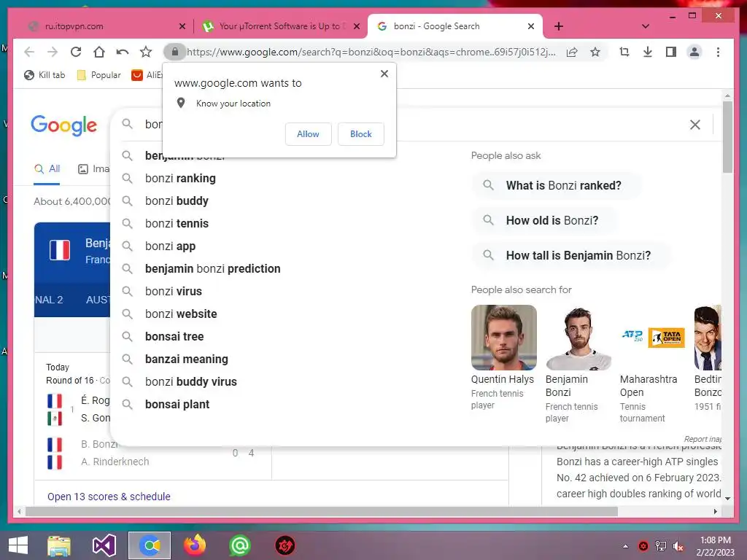Choose suggestion bonzi ranking
The width and height of the screenshot is (747, 560).
(180, 178)
